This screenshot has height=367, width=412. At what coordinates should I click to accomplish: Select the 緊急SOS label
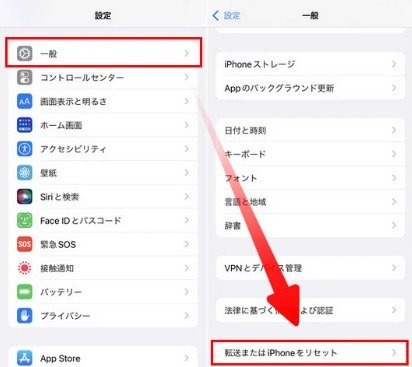[x=58, y=245]
